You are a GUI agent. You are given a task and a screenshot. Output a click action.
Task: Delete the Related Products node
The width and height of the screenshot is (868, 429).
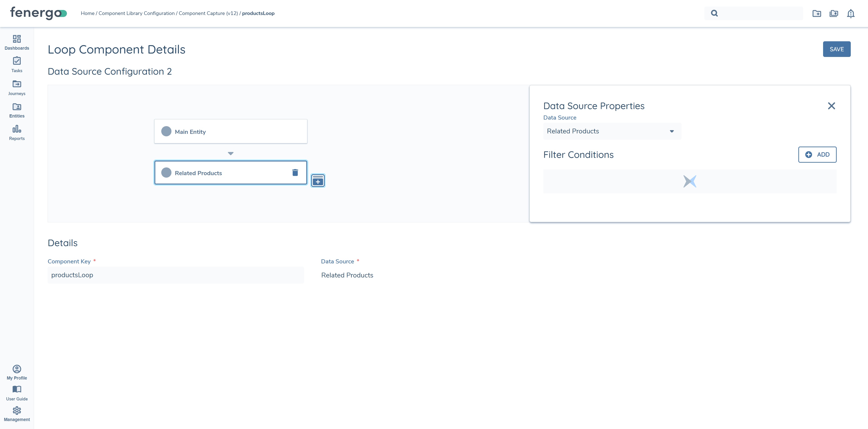click(x=296, y=172)
